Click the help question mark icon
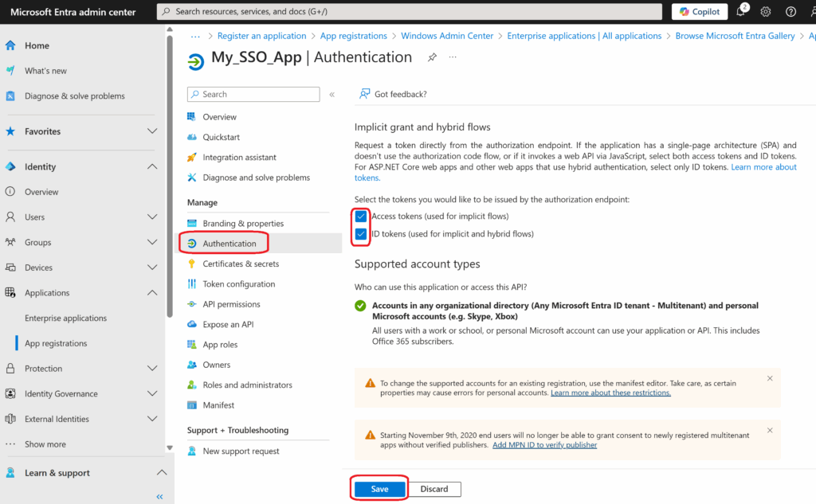 click(790, 11)
